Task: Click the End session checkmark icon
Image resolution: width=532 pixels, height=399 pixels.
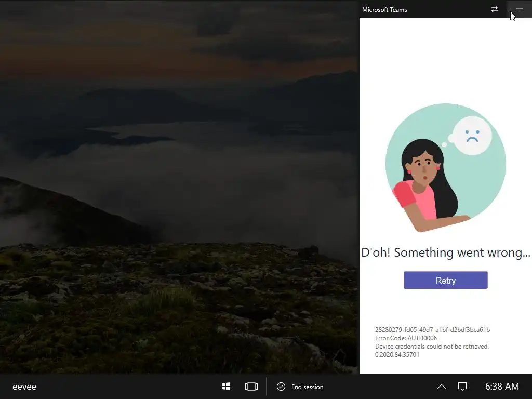Action: pos(281,387)
